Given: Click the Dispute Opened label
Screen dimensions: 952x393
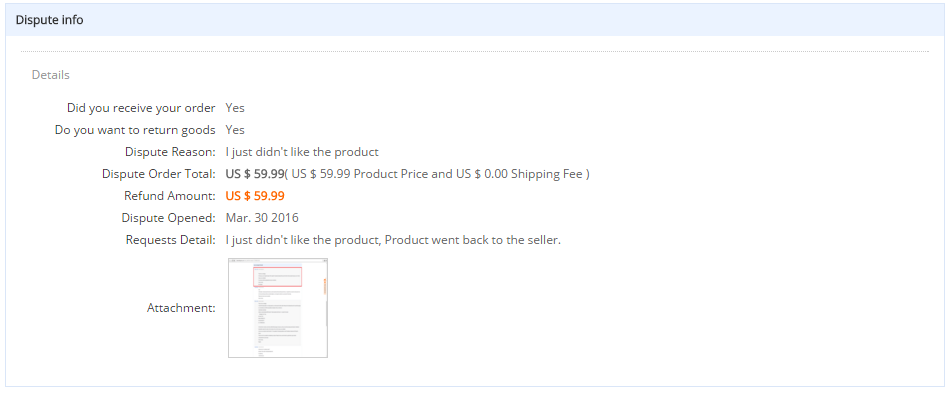Looking at the screenshot, I should (x=168, y=217).
